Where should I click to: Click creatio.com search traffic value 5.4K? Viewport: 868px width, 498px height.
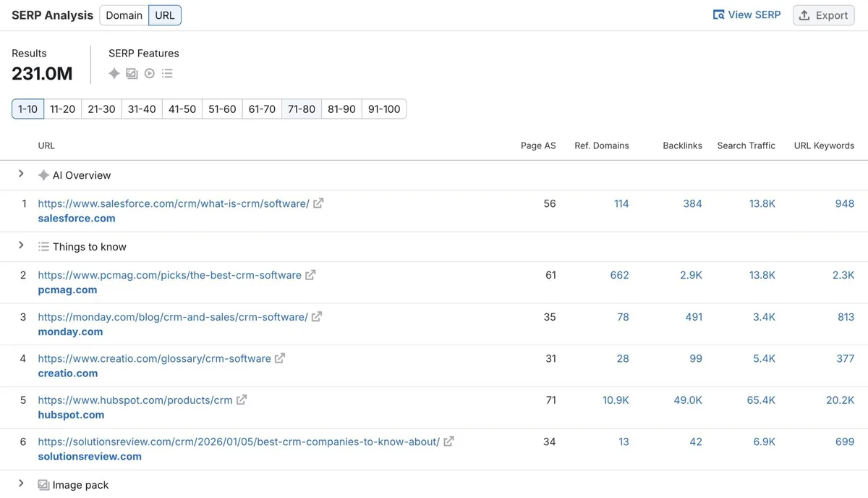(x=764, y=358)
